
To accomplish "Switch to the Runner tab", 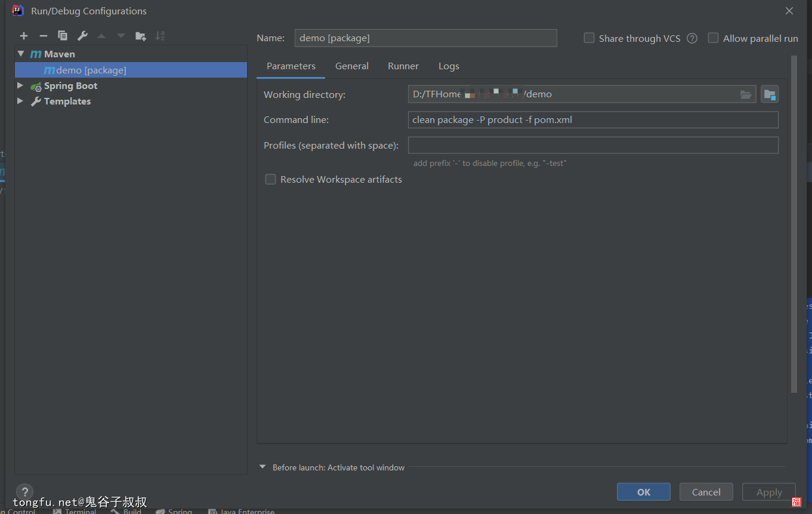I will click(x=403, y=66).
